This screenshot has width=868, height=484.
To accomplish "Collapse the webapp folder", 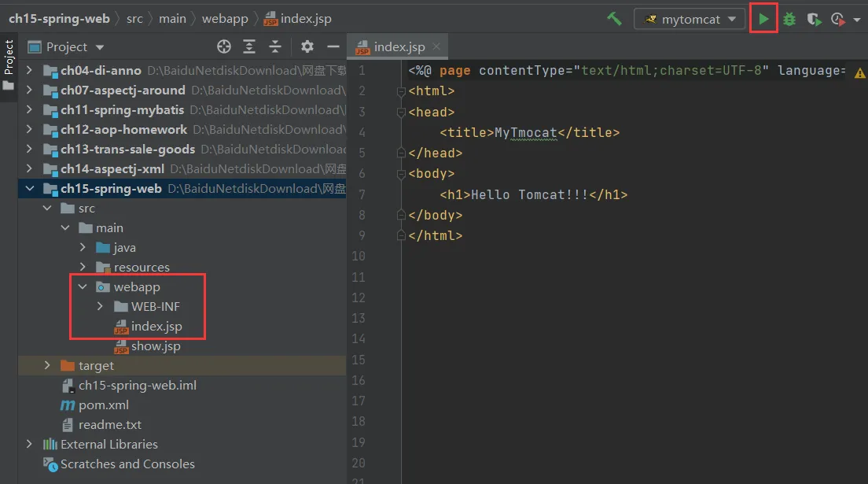I will [x=83, y=286].
